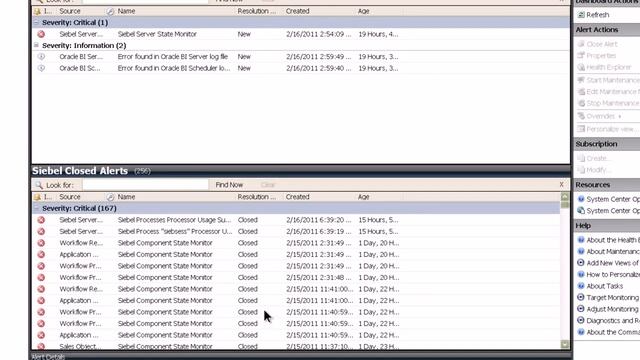
Task: Click the Personalize view icon
Action: pos(581,129)
